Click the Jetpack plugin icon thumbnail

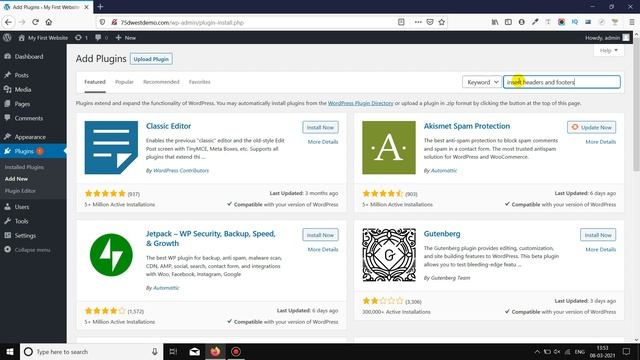(x=111, y=255)
